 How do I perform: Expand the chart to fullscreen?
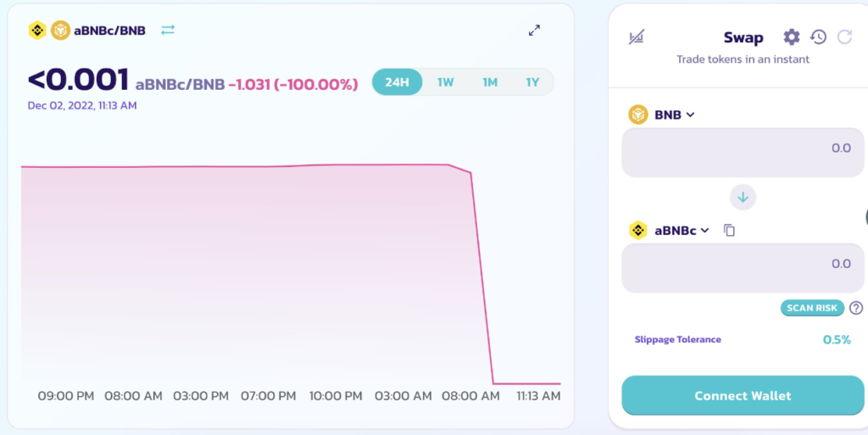point(534,31)
